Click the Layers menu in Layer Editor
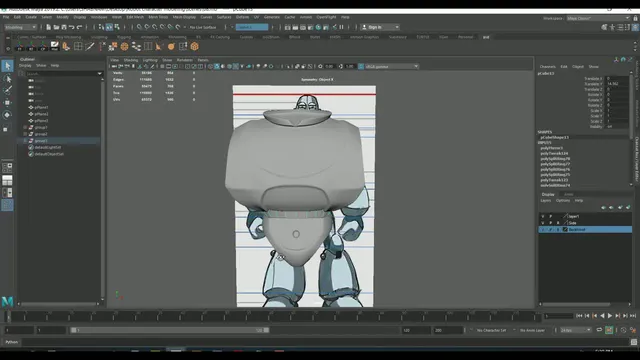 point(546,200)
